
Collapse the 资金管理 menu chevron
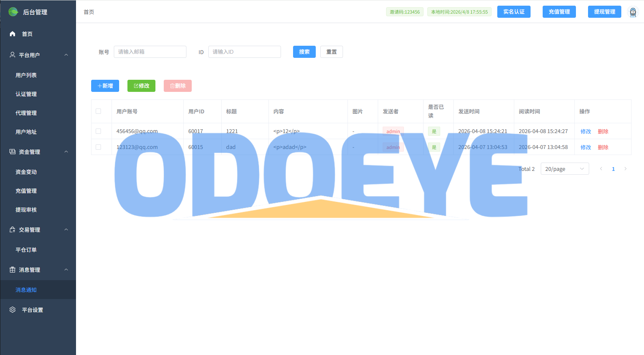(66, 152)
